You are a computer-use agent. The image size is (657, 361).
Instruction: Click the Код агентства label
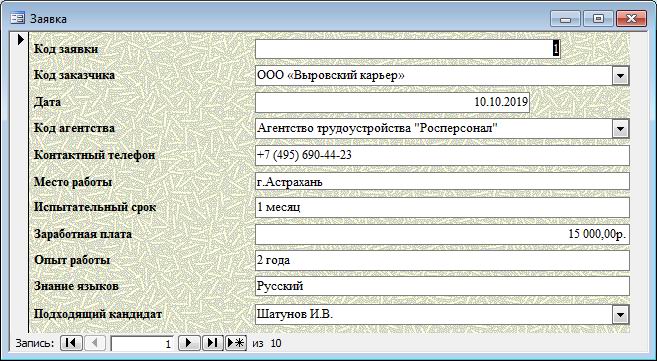click(x=74, y=128)
